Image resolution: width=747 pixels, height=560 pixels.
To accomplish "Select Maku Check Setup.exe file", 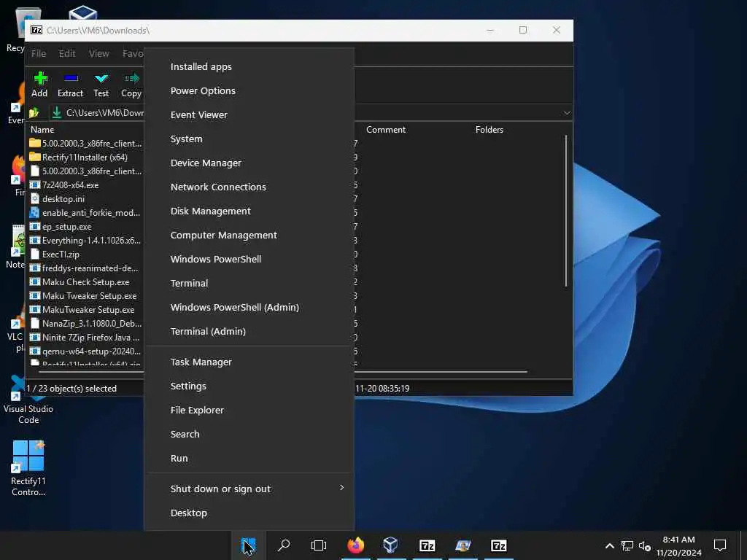I will [85, 282].
